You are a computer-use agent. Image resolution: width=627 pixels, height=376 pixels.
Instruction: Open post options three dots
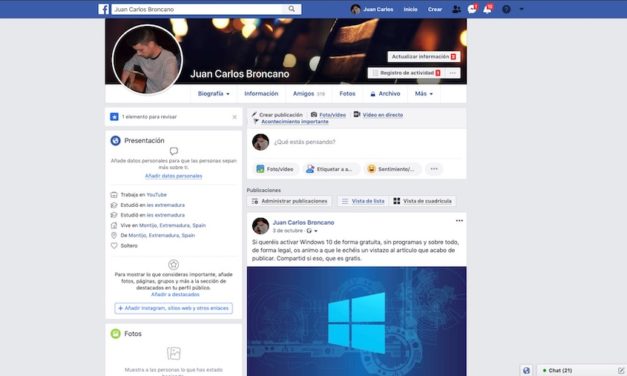pyautogui.click(x=459, y=221)
